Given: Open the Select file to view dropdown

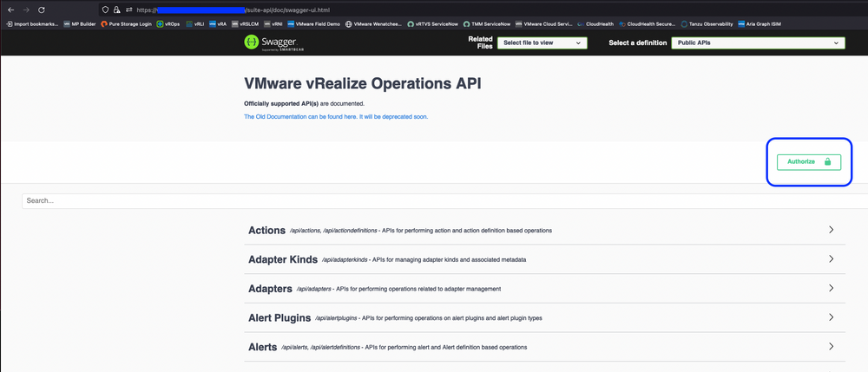Looking at the screenshot, I should point(542,42).
